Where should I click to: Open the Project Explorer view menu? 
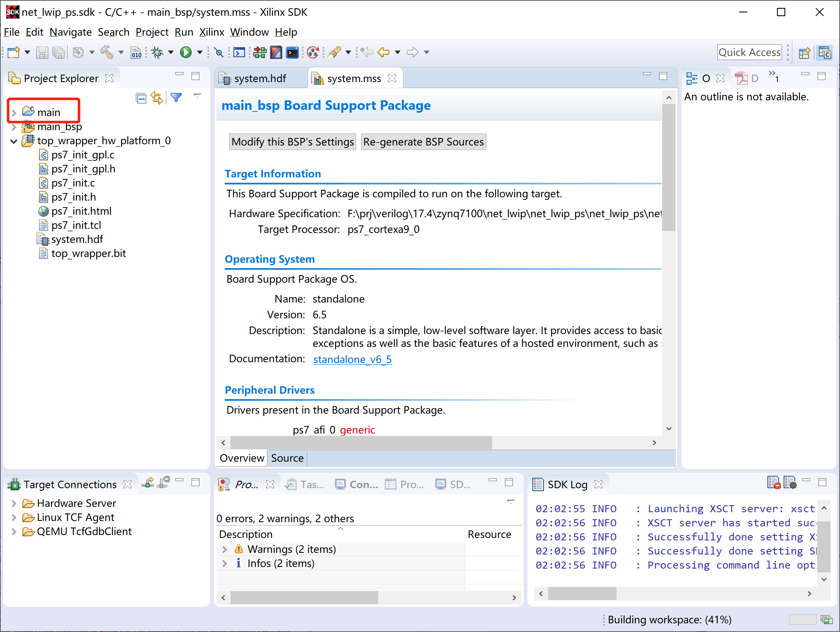pyautogui.click(x=197, y=96)
